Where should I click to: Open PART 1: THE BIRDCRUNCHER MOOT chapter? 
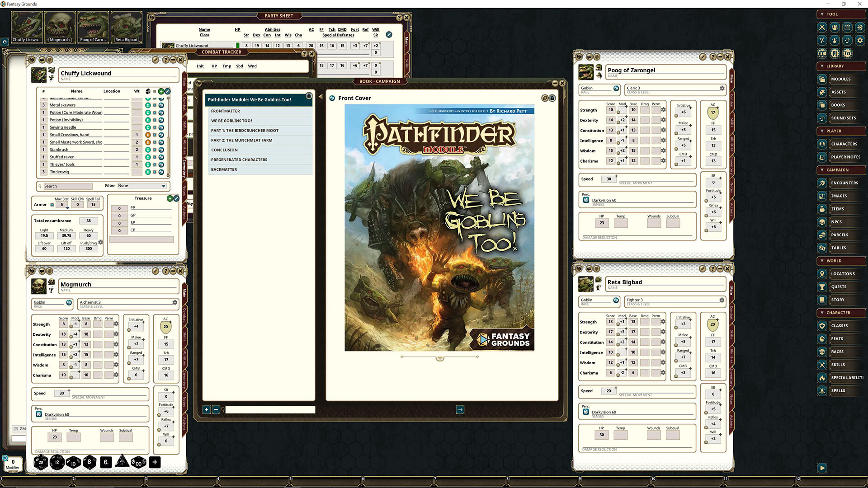[x=246, y=130]
